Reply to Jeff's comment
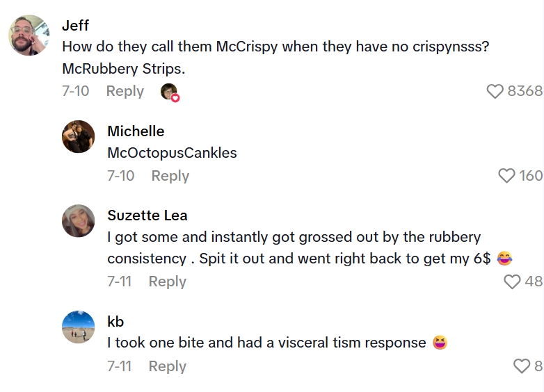 click(x=125, y=91)
